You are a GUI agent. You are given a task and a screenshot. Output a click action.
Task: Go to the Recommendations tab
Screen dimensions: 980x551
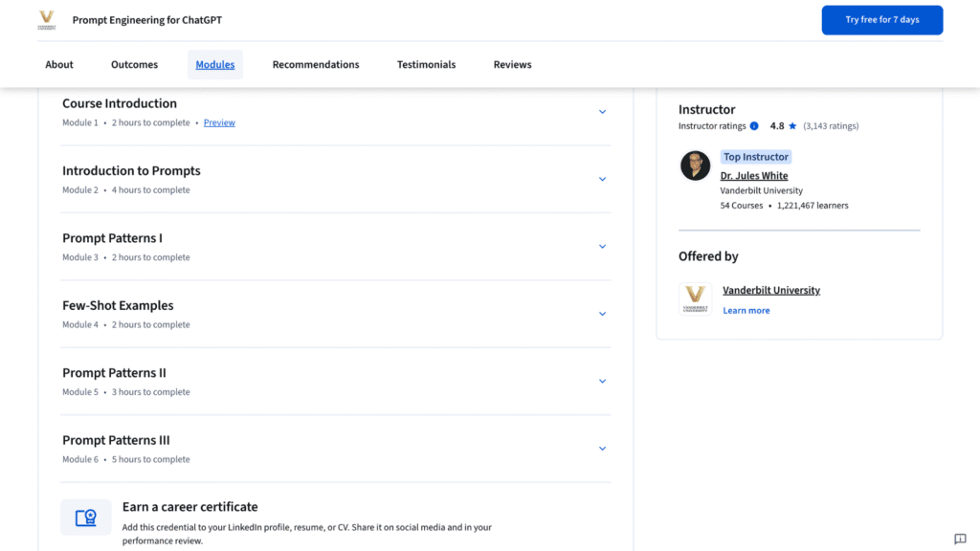click(x=316, y=64)
